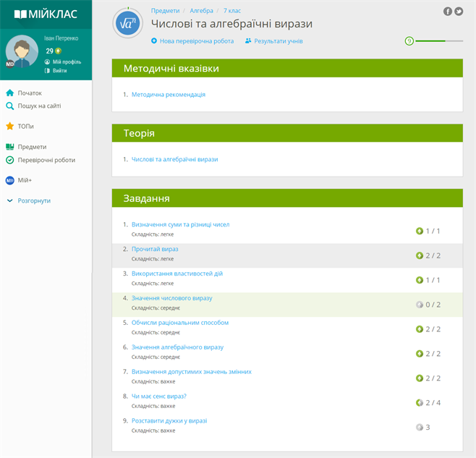This screenshot has width=476, height=458.
Task: Click the score text 0 / 2
Action: 433,305
